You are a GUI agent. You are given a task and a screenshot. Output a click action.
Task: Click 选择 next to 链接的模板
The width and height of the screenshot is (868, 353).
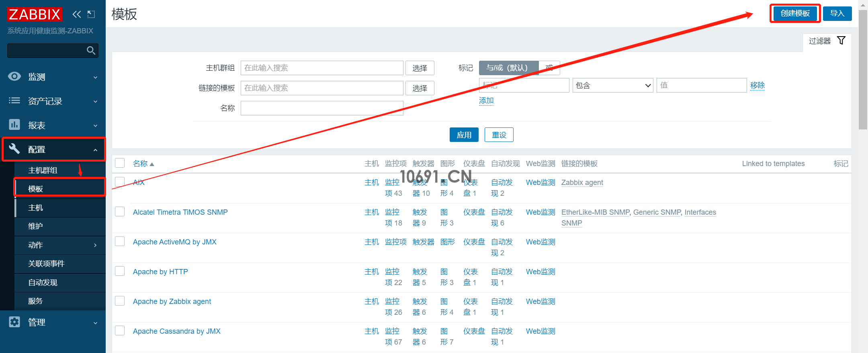pos(420,88)
